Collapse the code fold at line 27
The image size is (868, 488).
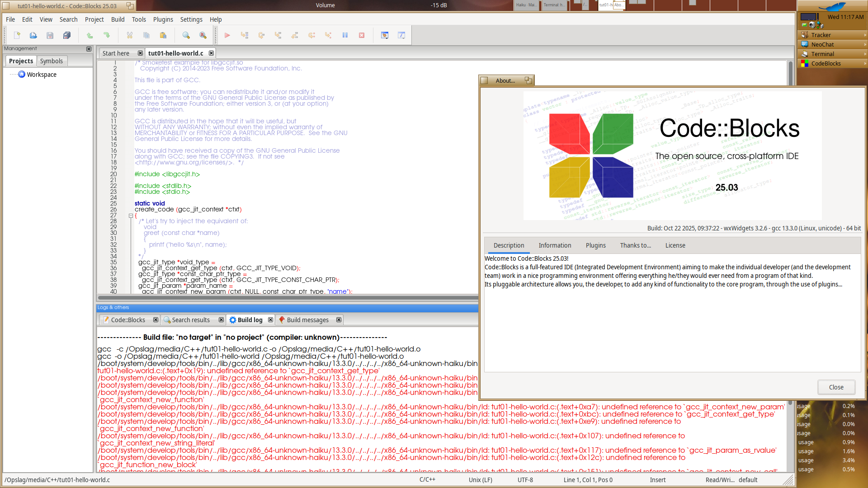tap(131, 216)
